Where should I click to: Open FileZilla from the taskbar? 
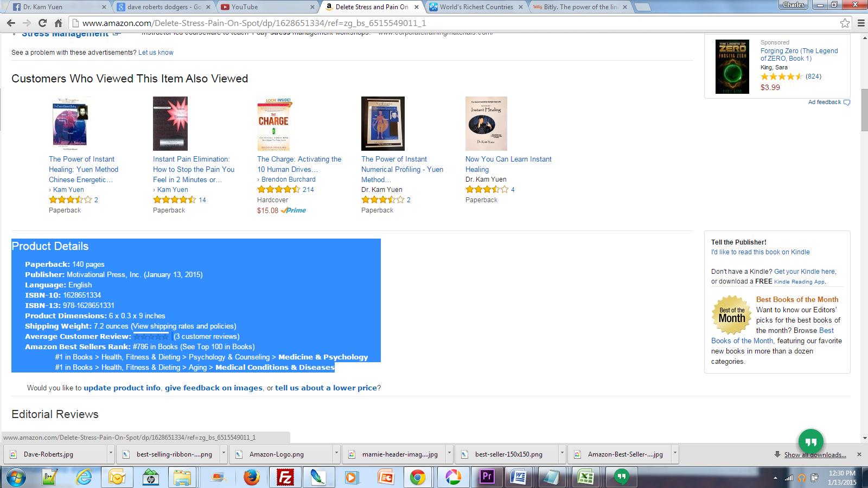(x=285, y=477)
